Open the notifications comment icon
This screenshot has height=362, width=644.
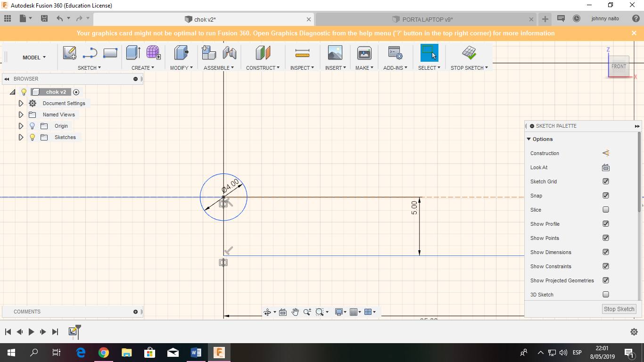[x=561, y=19]
